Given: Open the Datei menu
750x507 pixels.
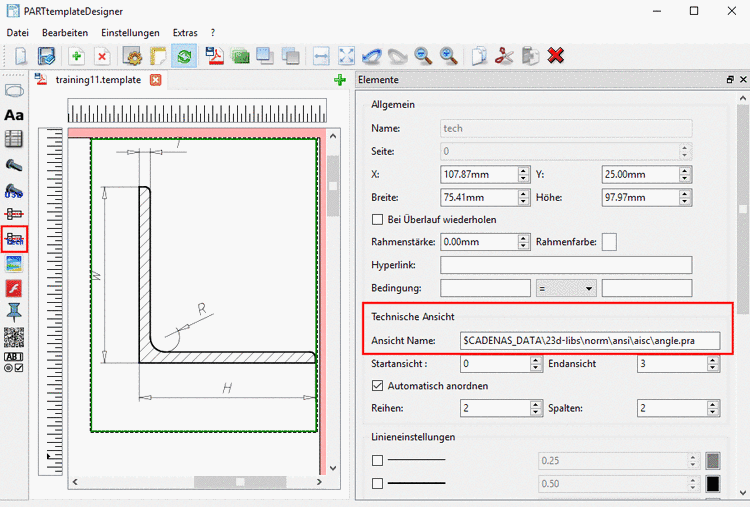Looking at the screenshot, I should 18,33.
